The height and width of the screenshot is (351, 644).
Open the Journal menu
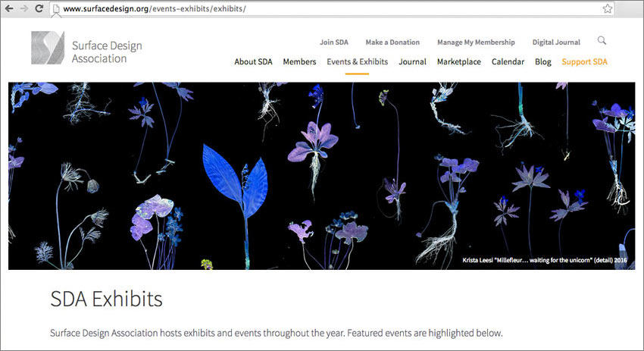412,61
